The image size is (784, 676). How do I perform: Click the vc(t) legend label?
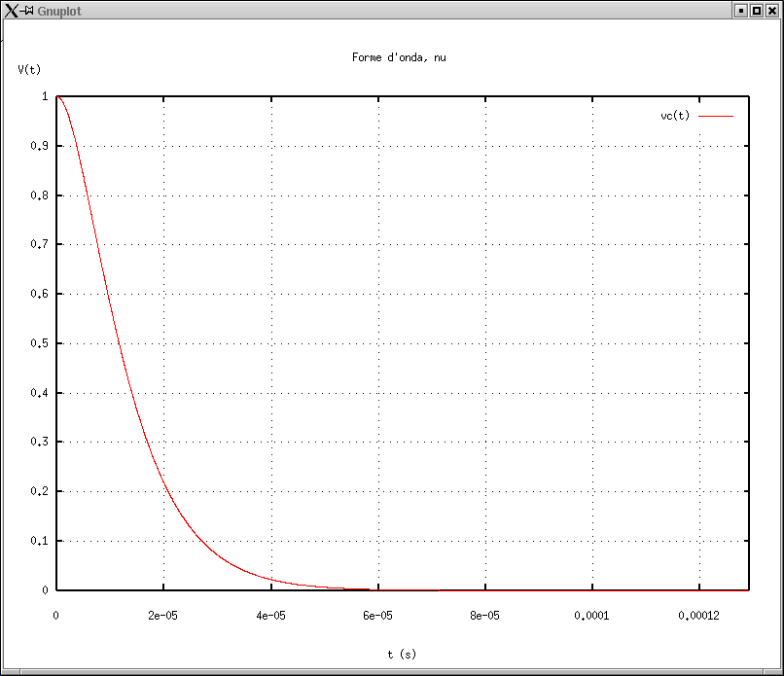tap(675, 116)
